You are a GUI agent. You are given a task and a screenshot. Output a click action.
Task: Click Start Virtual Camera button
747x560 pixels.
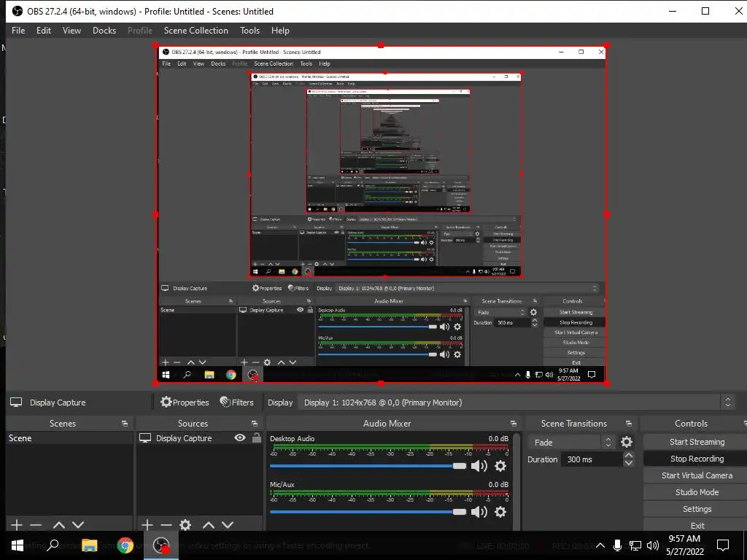pyautogui.click(x=697, y=475)
